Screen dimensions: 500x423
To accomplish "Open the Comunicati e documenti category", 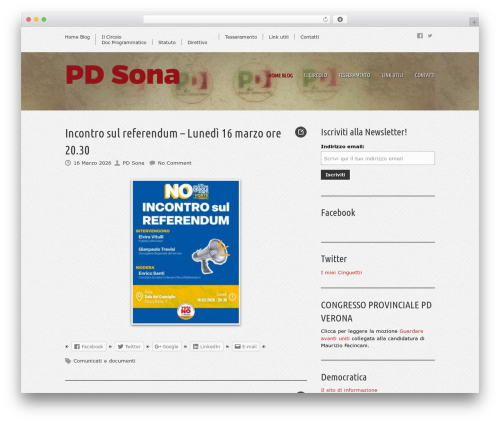I will pos(104,361).
